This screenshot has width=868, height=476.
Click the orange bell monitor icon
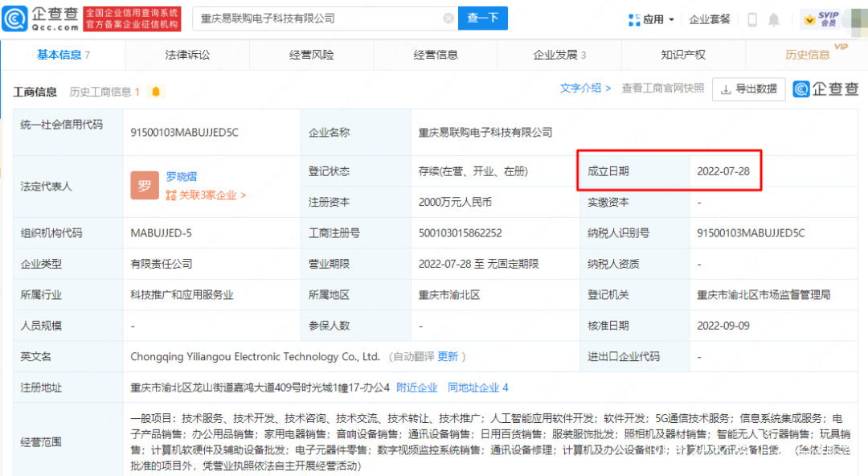coord(156,92)
